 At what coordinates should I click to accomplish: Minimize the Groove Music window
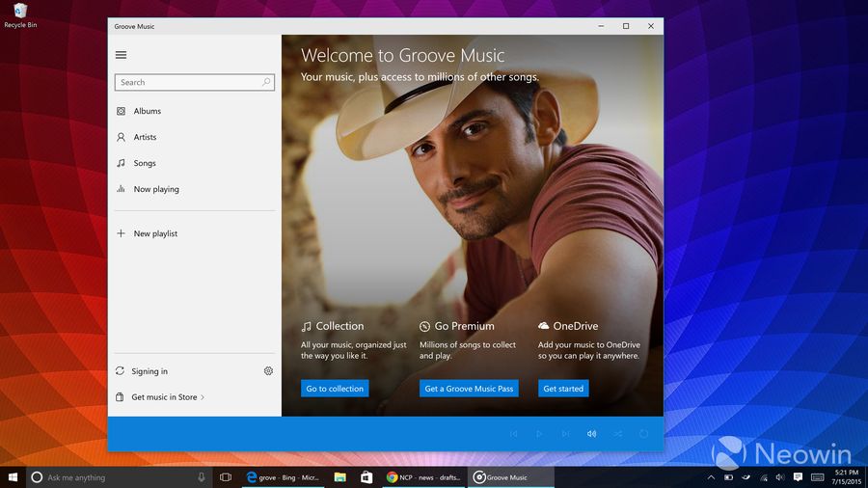click(x=601, y=26)
